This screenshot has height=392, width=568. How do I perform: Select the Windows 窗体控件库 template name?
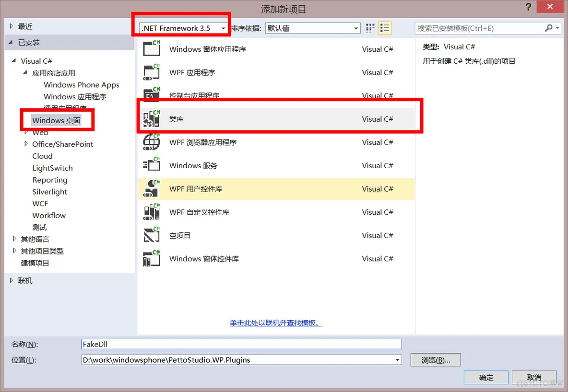coord(204,258)
